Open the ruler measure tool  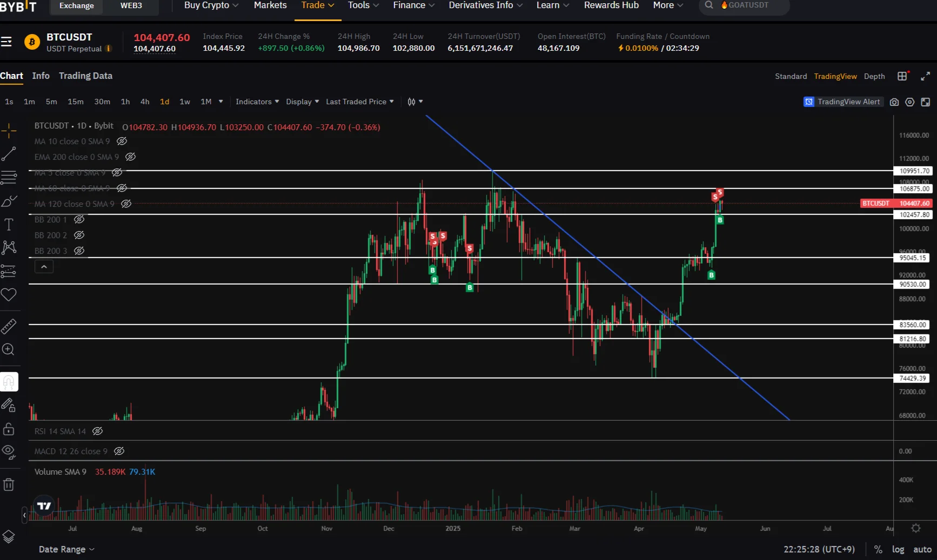click(9, 326)
